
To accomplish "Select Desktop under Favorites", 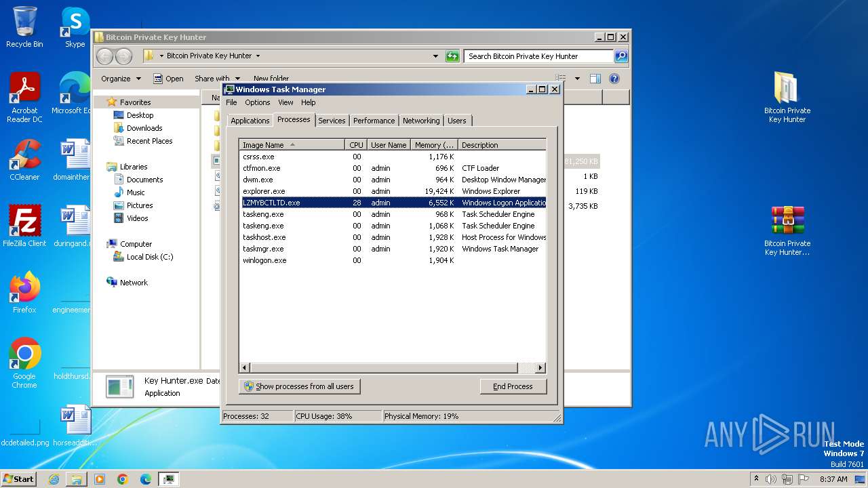I will tap(140, 115).
